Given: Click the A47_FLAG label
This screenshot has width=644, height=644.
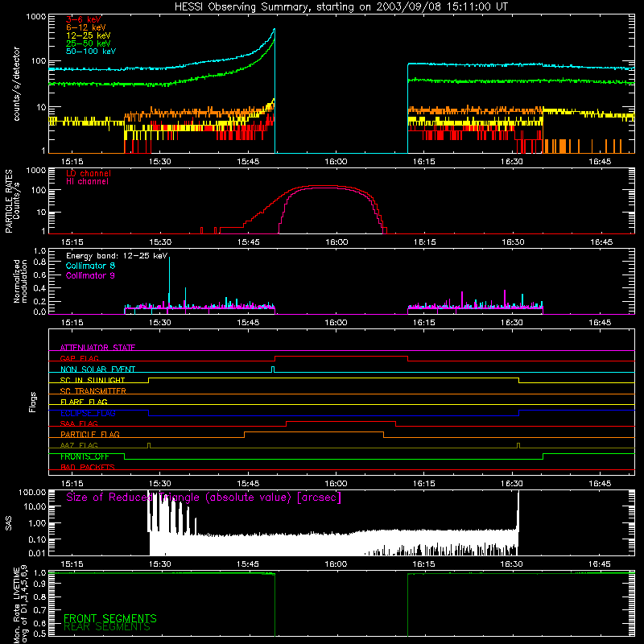Looking at the screenshot, I should [x=79, y=445].
